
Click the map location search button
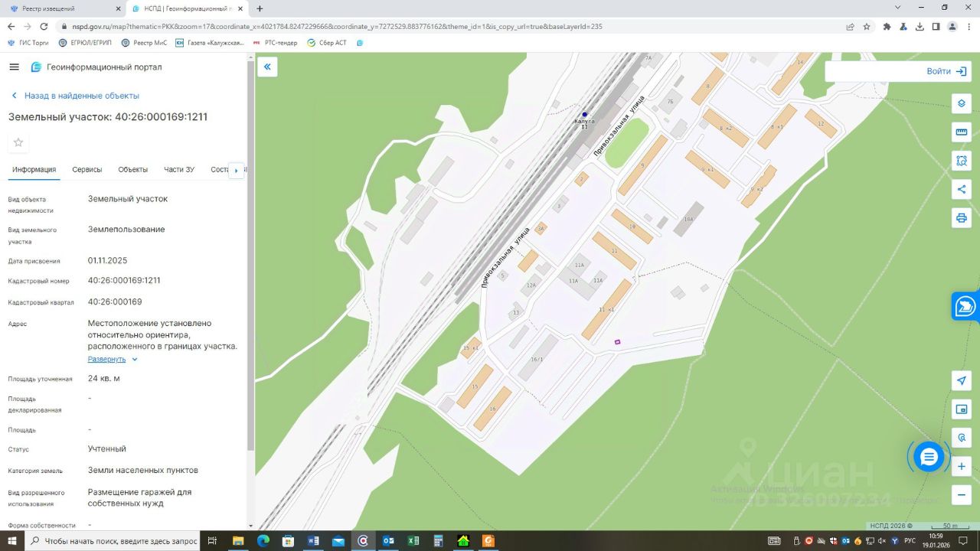click(962, 438)
